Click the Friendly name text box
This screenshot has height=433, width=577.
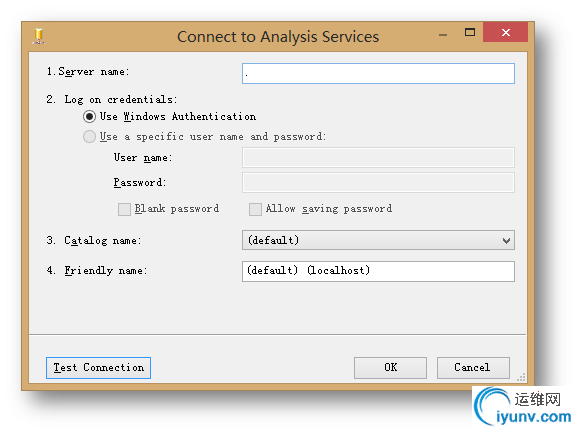pos(378,271)
